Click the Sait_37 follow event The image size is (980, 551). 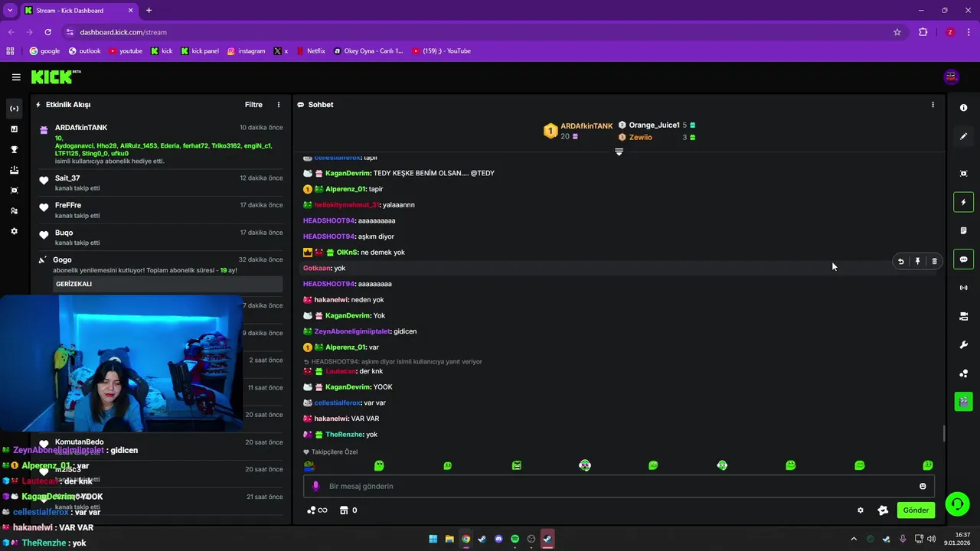[x=161, y=183]
